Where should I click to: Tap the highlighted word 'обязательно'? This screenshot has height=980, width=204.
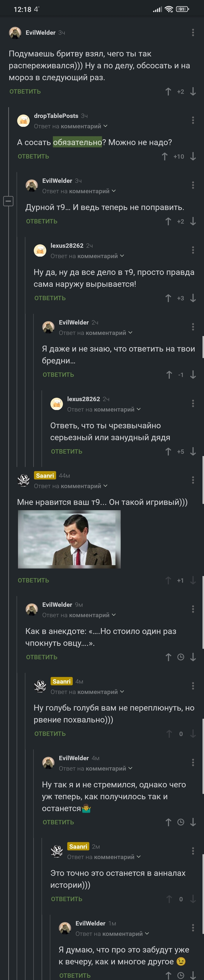[x=77, y=142]
